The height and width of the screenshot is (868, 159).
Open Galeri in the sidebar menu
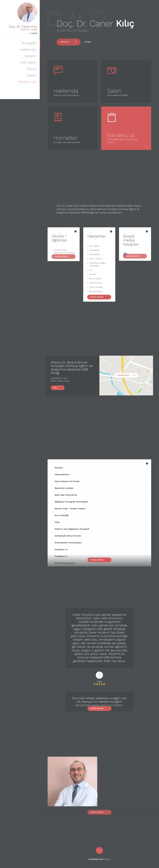(31, 75)
